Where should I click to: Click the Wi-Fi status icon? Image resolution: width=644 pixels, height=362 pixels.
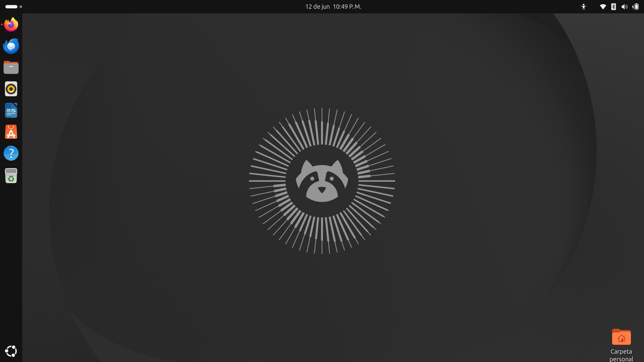(603, 7)
